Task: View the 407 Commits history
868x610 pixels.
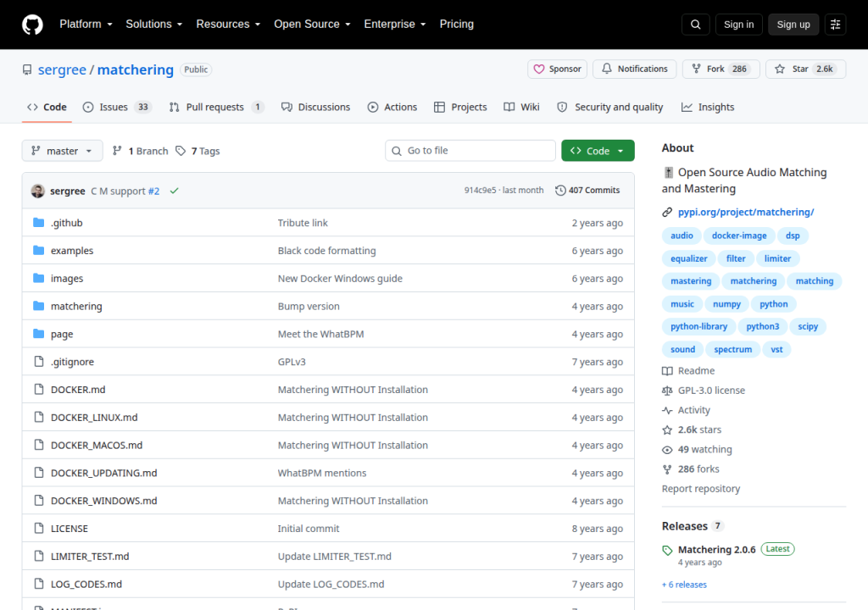Action: [587, 191]
